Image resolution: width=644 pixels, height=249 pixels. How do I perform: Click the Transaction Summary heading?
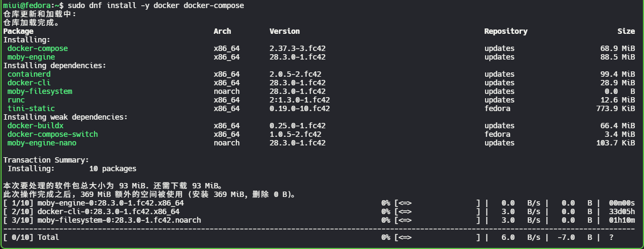coord(46,160)
